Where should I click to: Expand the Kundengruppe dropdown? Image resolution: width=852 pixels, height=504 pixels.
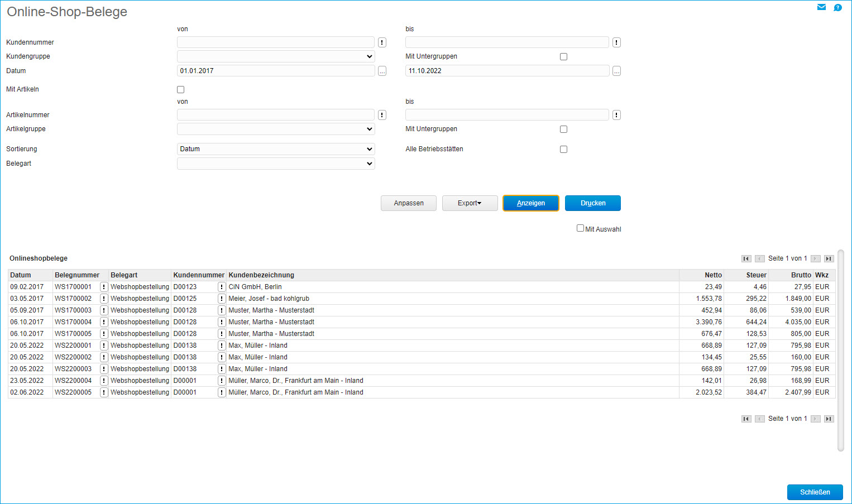276,56
